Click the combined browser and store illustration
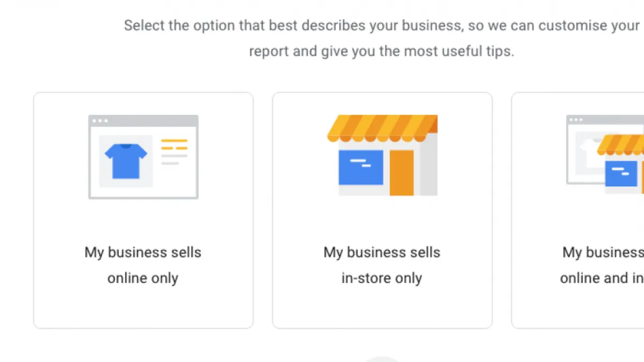 (605, 154)
